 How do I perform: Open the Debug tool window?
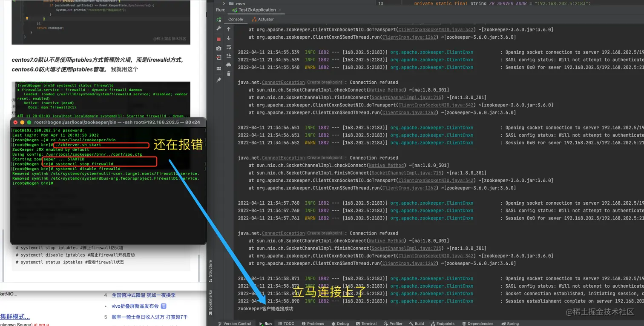[x=340, y=323]
